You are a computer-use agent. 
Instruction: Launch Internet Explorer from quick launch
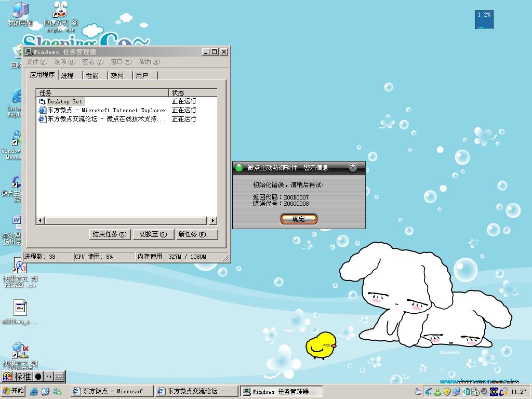click(x=34, y=391)
